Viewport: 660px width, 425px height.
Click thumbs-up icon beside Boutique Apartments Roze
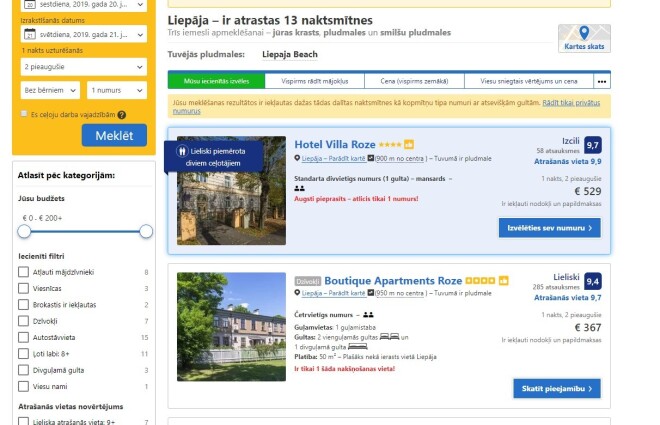coord(503,281)
